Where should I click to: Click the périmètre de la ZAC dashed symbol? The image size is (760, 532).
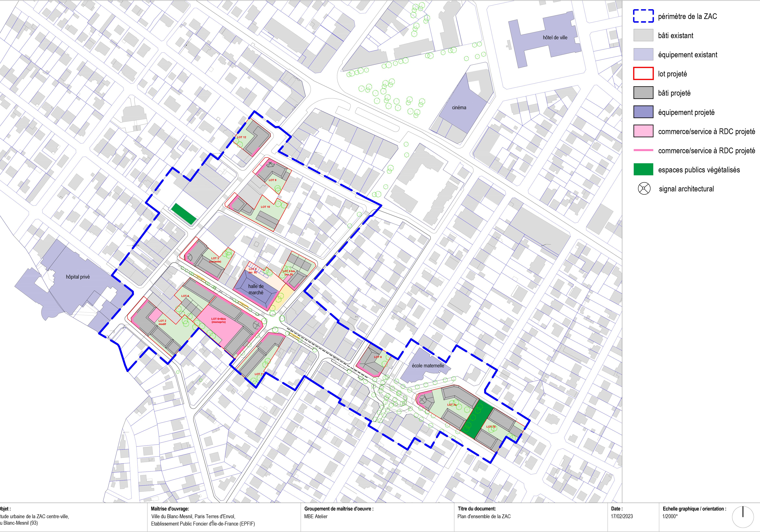click(643, 16)
